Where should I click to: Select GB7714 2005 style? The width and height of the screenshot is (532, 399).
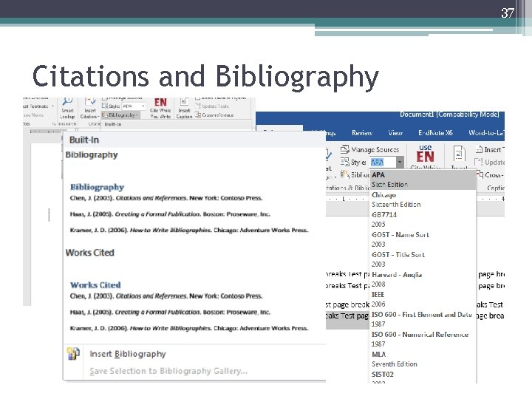[423, 219]
